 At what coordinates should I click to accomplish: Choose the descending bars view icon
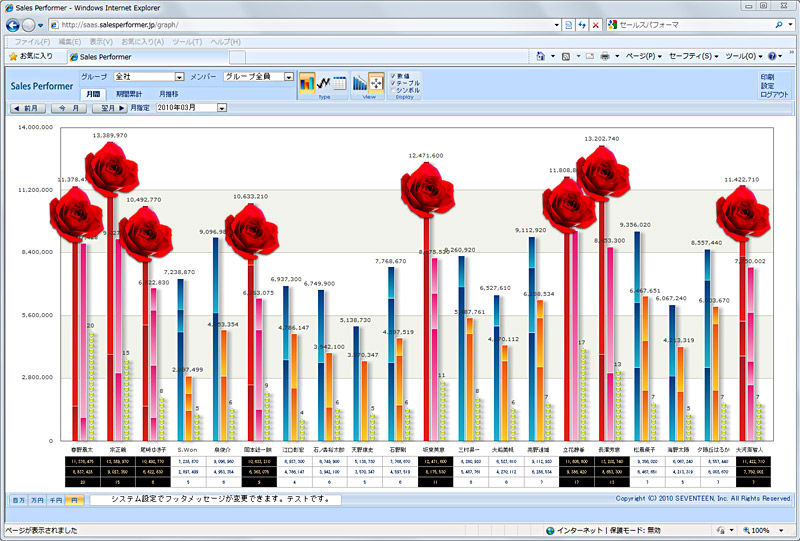click(360, 83)
